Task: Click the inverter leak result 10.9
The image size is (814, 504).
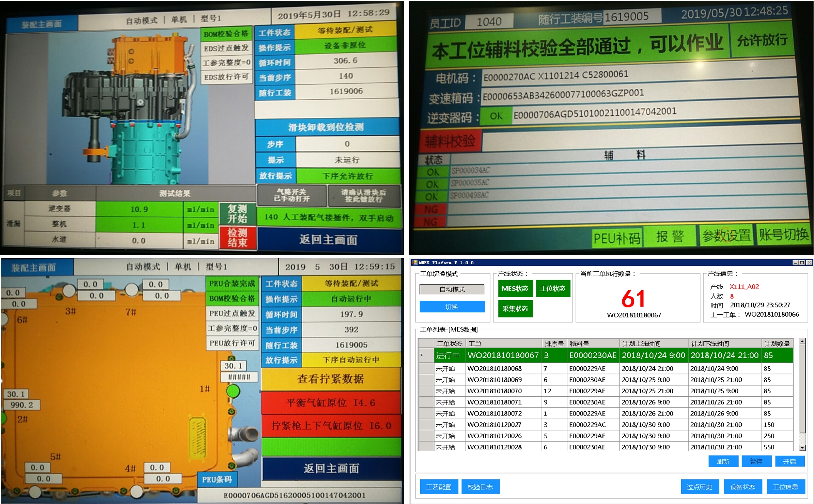Action: coord(139,209)
